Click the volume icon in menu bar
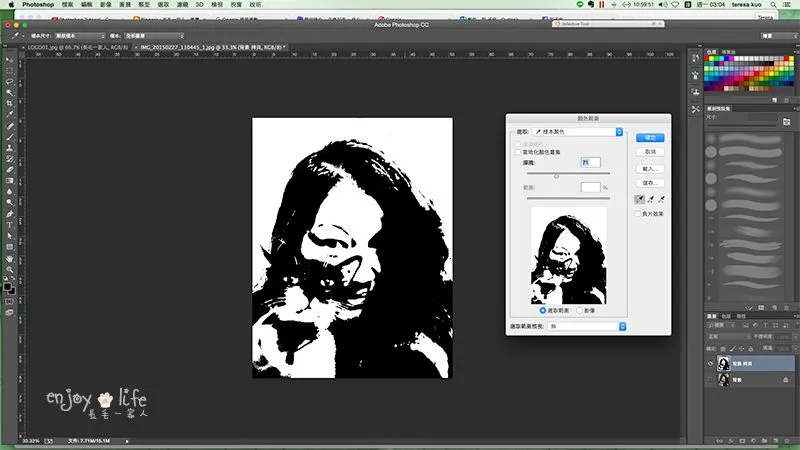Viewport: 800px width, 450px height. click(x=662, y=5)
